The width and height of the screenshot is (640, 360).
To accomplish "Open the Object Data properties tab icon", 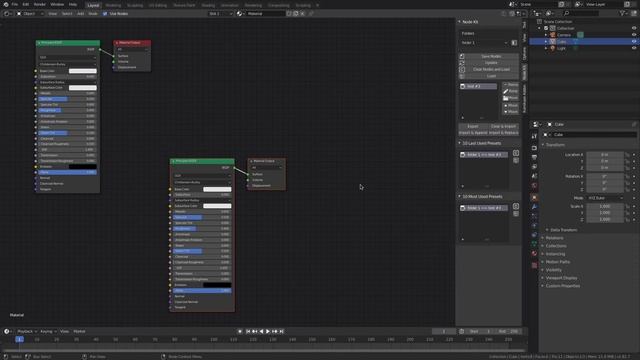I will pos(534,244).
